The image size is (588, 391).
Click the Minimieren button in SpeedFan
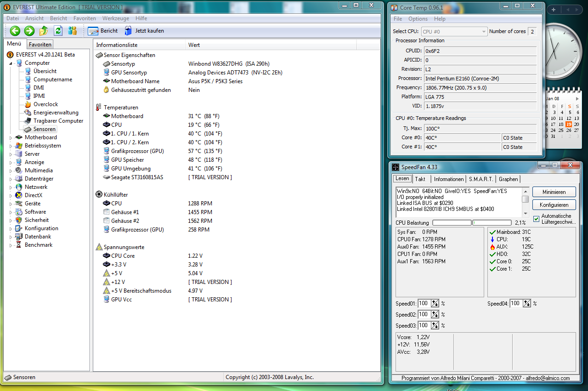point(554,192)
